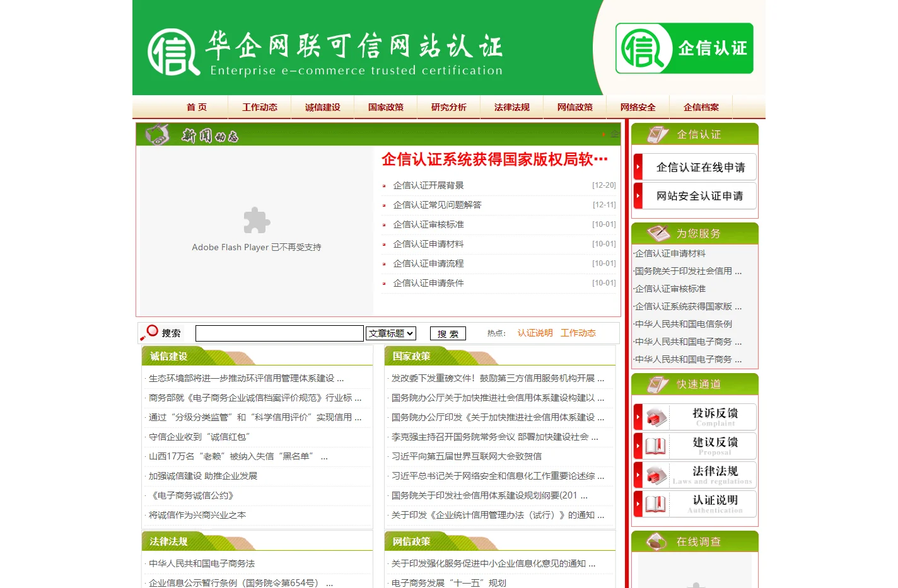Open article 李克强主持召开国务院常务会议
Screen dimensions: 898x588
494,437
